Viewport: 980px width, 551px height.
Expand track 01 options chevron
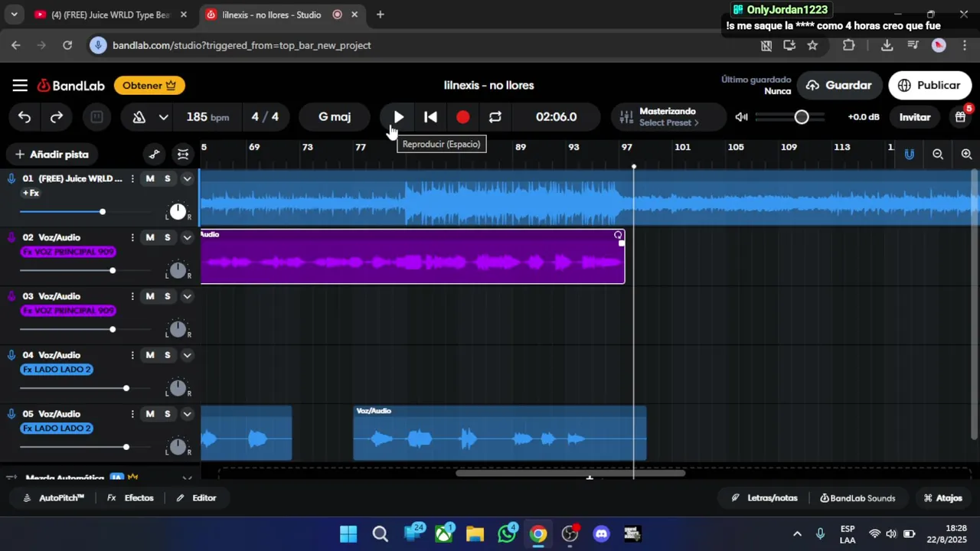(187, 179)
